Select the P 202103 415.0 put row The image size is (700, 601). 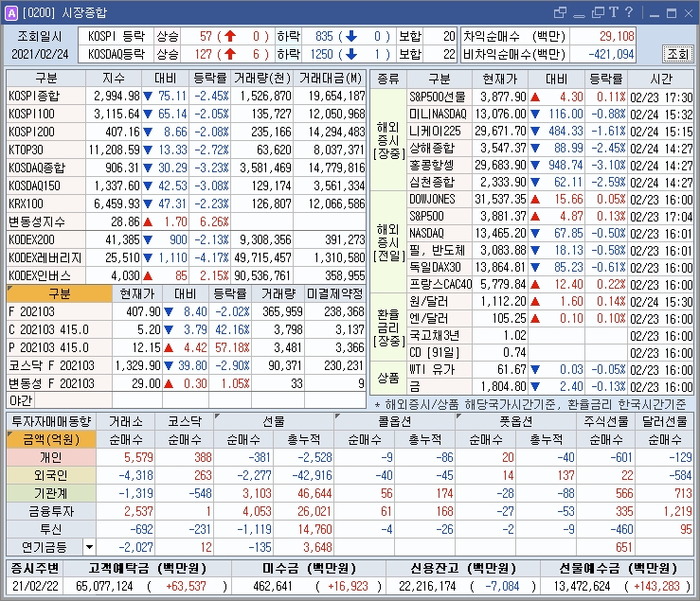coord(187,347)
